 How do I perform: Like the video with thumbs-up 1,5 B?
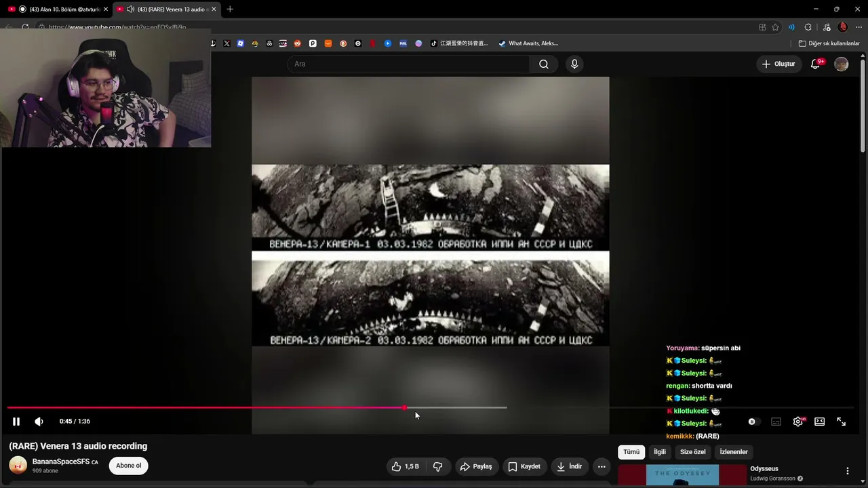(405, 466)
